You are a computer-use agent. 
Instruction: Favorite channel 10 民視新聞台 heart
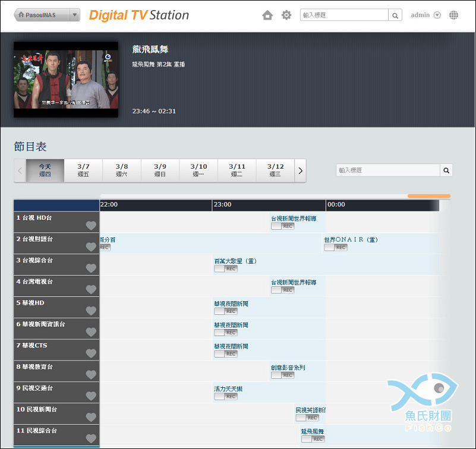tap(91, 418)
